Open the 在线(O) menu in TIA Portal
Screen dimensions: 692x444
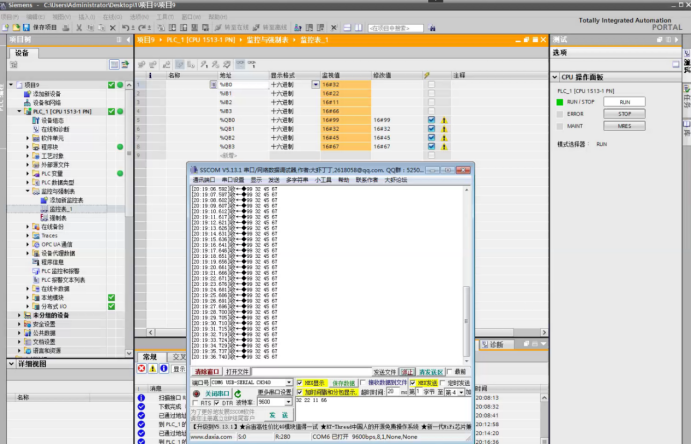[x=112, y=17]
